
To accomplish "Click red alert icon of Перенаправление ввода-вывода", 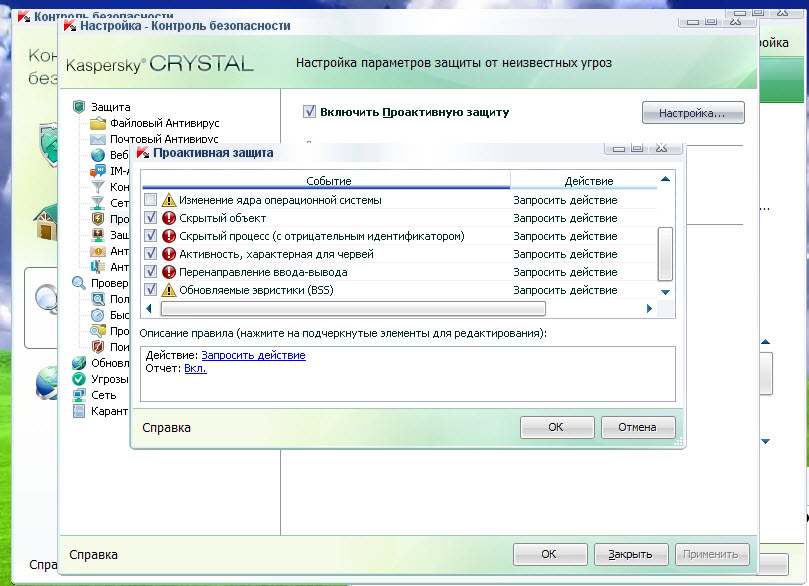I will [169, 272].
